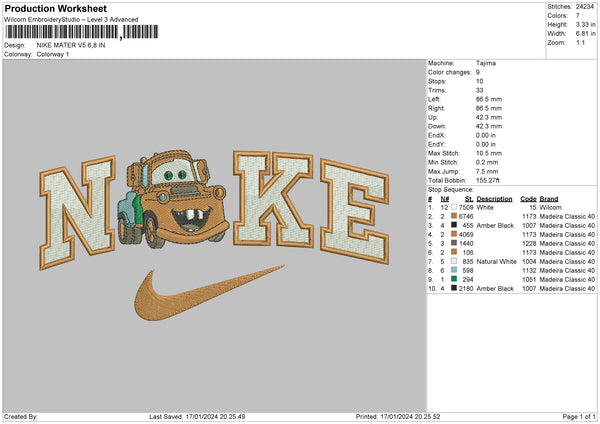Pick the Amber Black swatch in stop 10
This screenshot has width=600, height=424.
[454, 288]
